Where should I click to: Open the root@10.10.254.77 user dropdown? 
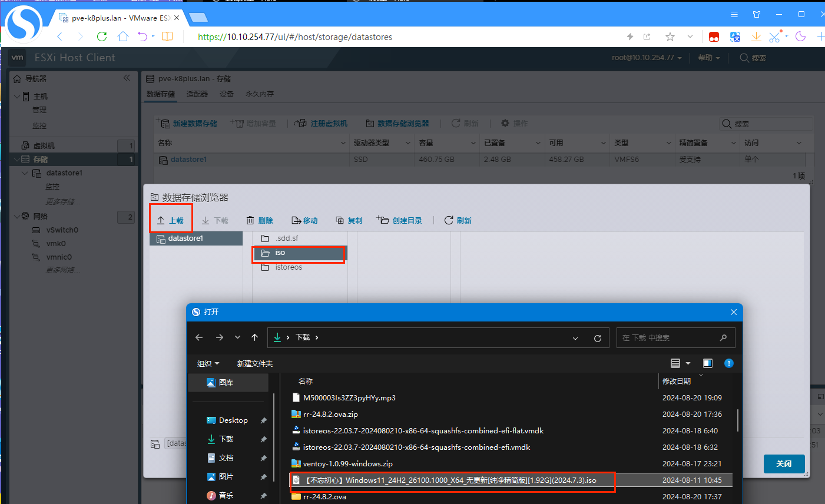647,58
